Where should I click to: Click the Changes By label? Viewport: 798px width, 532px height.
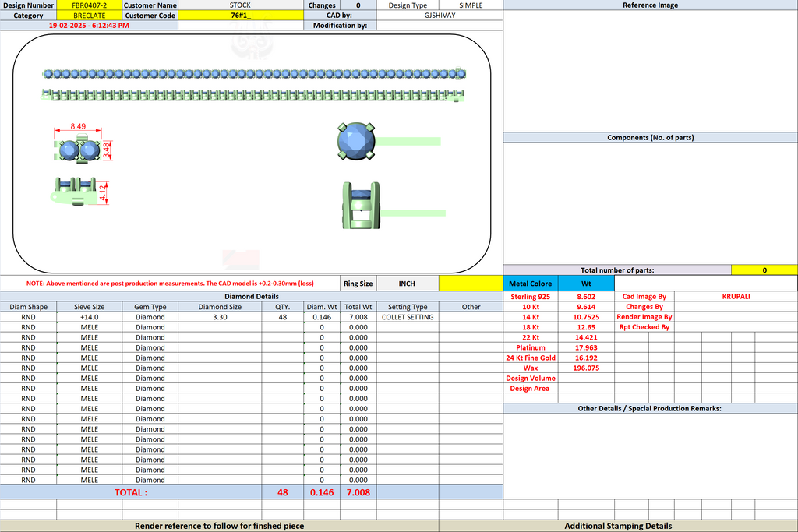pyautogui.click(x=644, y=307)
